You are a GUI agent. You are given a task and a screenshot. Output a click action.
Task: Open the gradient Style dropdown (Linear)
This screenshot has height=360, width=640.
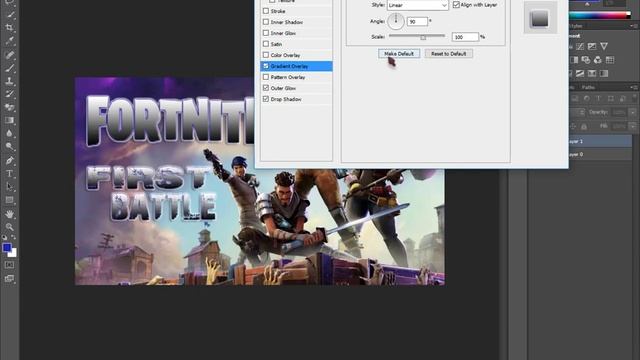coord(418,5)
